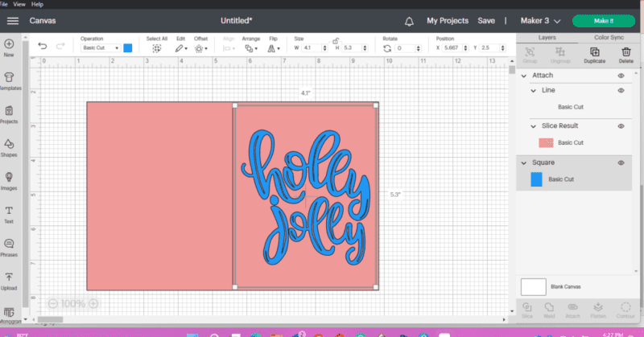Open the hamburger main menu
This screenshot has height=337, width=644.
pos(13,21)
